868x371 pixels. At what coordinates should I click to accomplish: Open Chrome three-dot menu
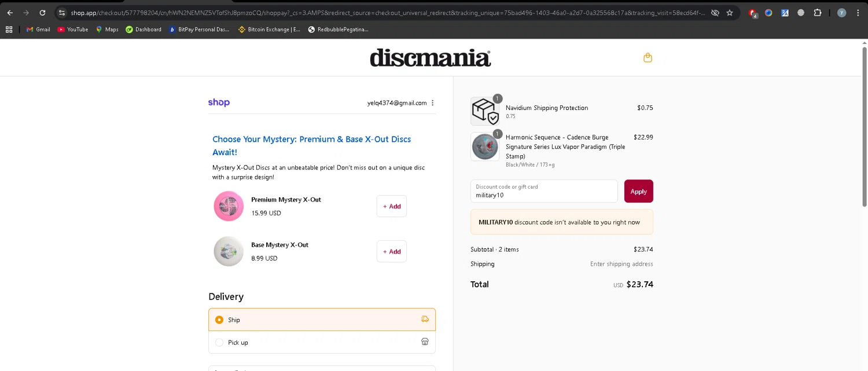point(858,13)
